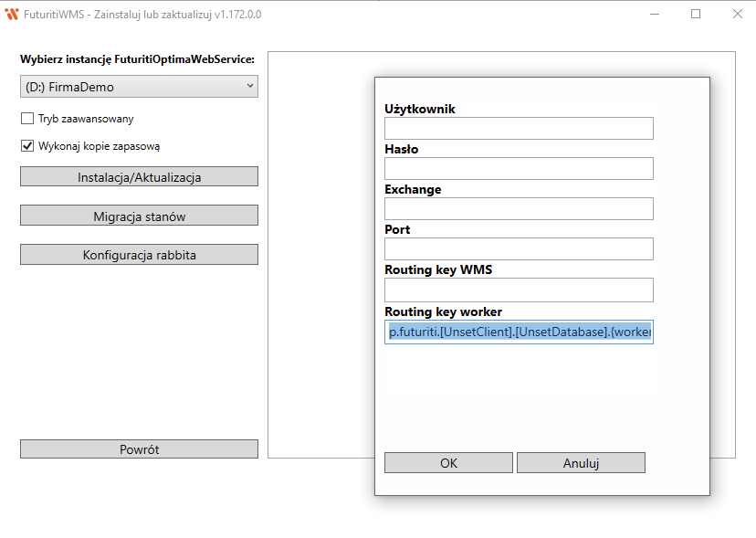Open Konfiguracja rabbita
The image size is (756, 538).
pos(139,255)
